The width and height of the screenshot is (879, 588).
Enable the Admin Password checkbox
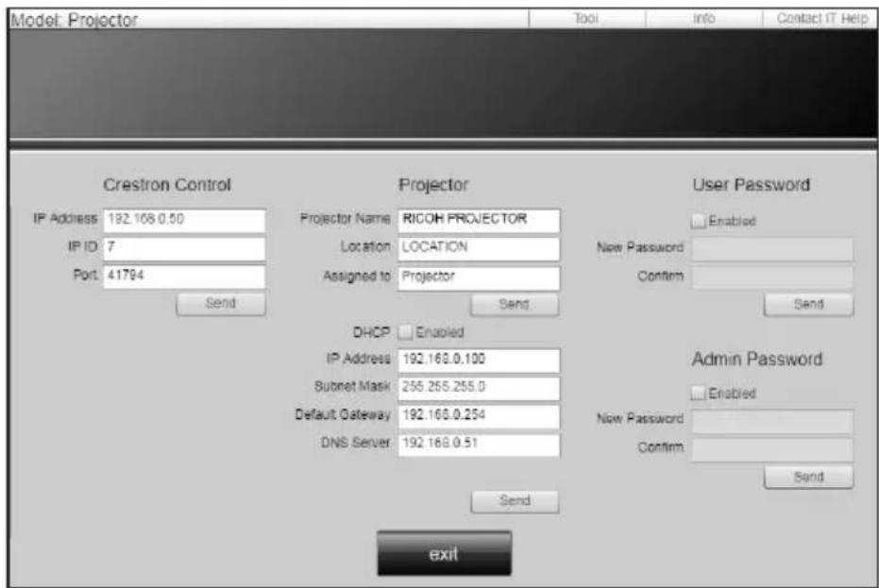pos(698,393)
